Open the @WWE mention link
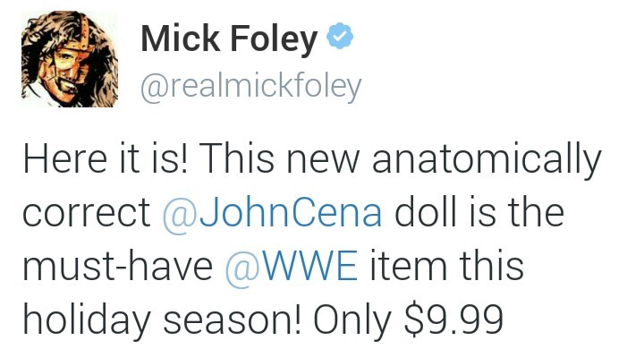This screenshot has width=644, height=349. coord(292,267)
